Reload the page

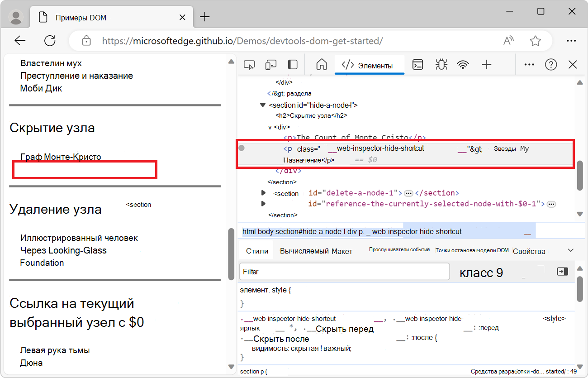pyautogui.click(x=50, y=41)
